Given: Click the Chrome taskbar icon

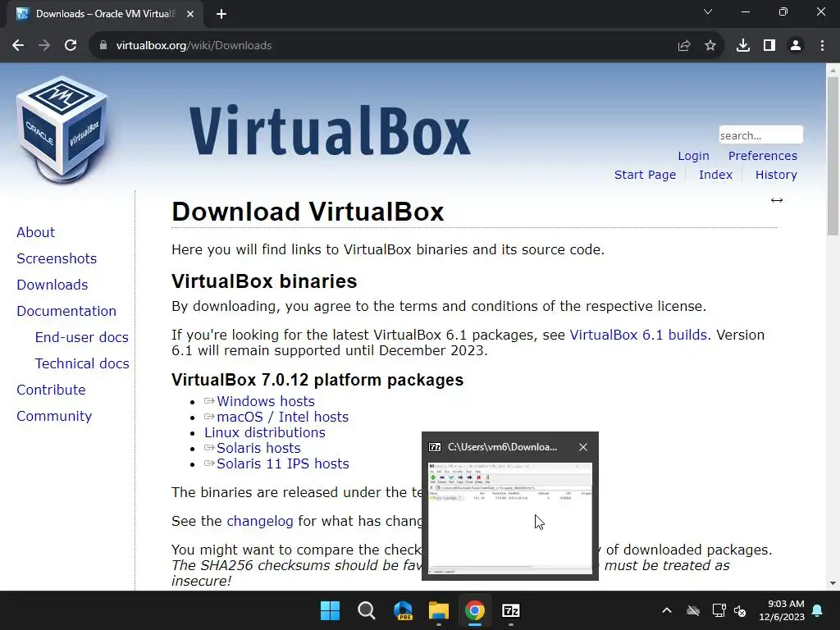Looking at the screenshot, I should click(475, 610).
